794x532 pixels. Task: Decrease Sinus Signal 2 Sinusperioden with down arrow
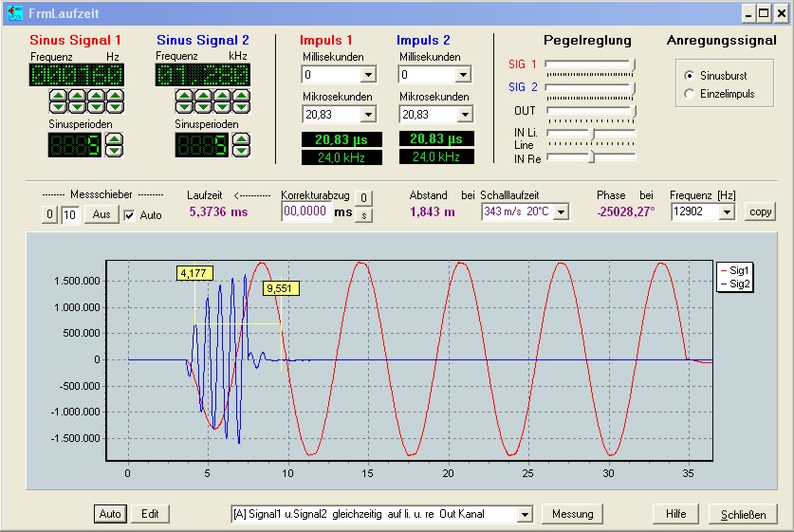click(x=241, y=150)
